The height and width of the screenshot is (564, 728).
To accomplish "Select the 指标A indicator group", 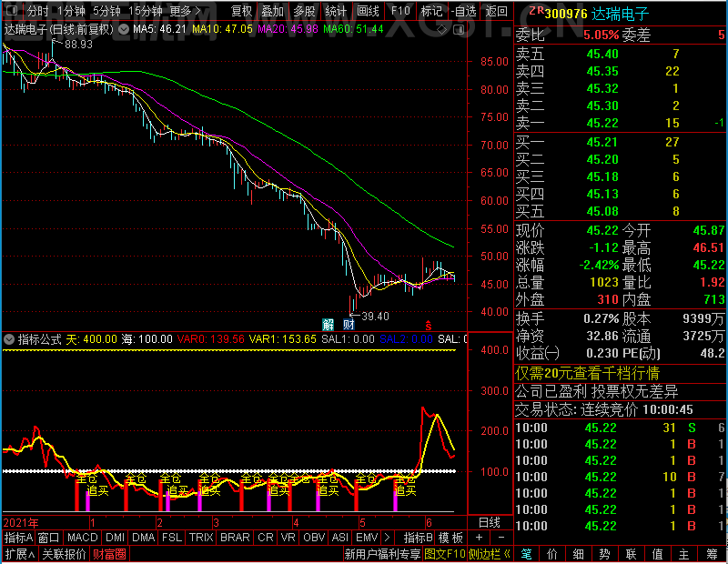I will (18, 538).
